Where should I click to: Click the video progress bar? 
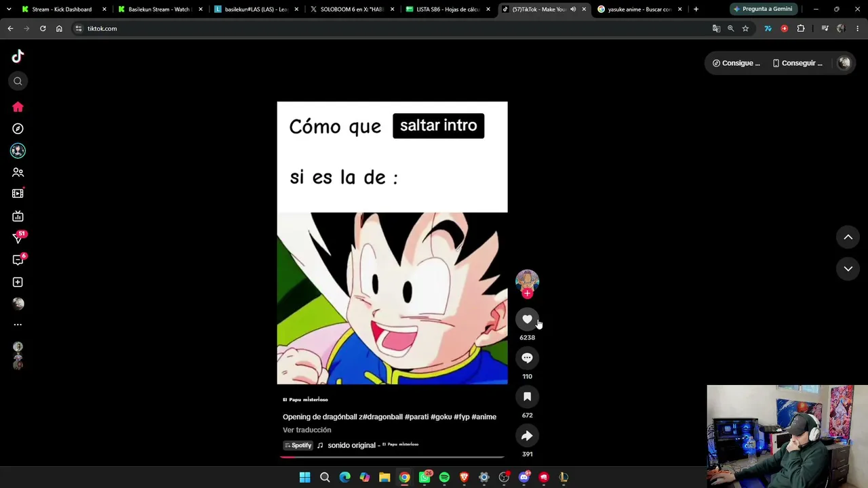click(x=392, y=457)
